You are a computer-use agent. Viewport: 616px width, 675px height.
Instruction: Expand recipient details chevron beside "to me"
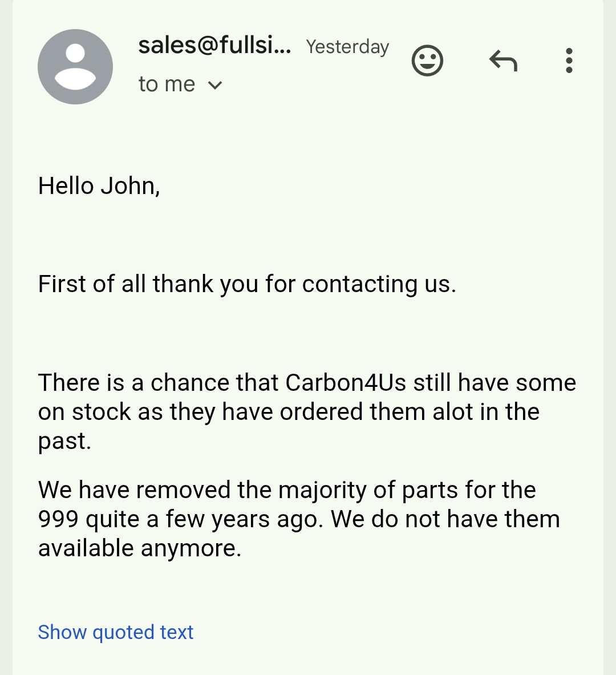[x=215, y=85]
